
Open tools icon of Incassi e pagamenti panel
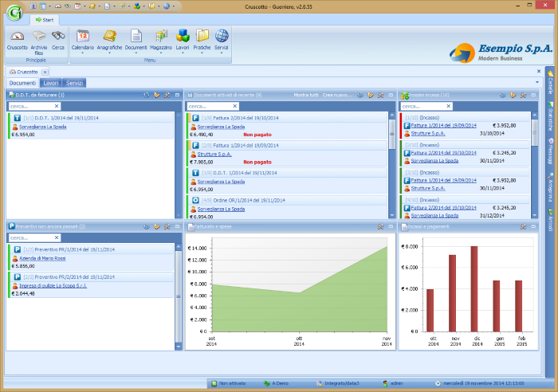coord(523,226)
